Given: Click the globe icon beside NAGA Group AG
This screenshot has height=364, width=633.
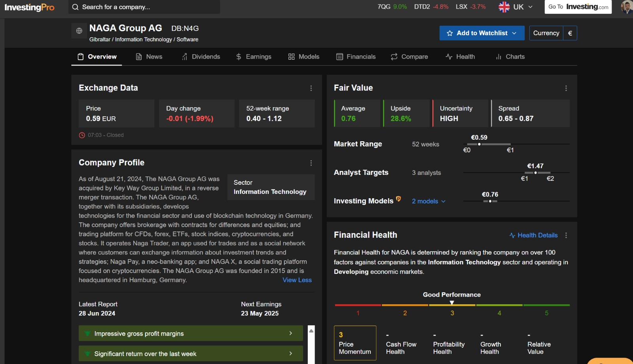Looking at the screenshot, I should click(x=79, y=31).
